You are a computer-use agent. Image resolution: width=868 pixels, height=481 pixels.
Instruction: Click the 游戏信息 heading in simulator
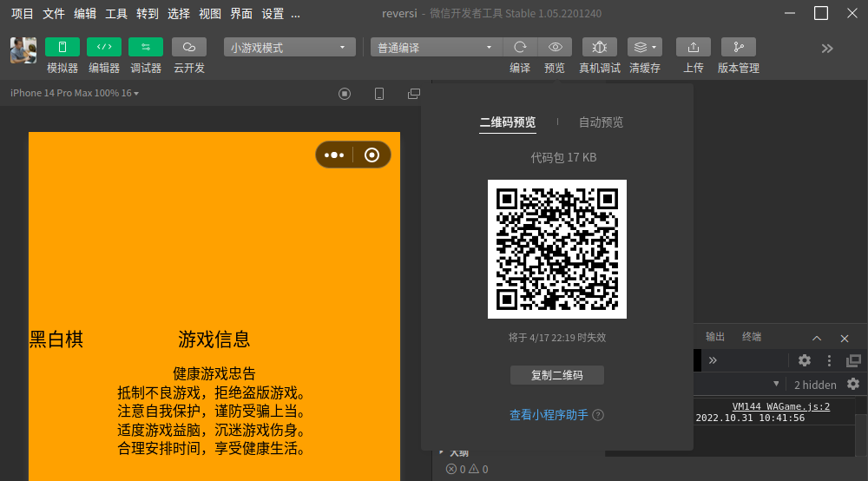(x=214, y=339)
